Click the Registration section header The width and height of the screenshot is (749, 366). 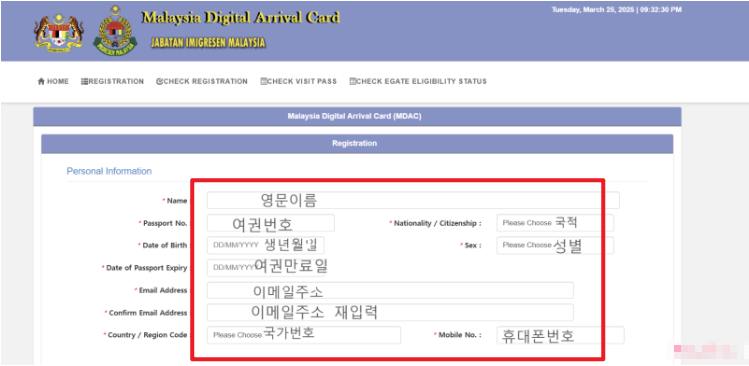click(357, 143)
